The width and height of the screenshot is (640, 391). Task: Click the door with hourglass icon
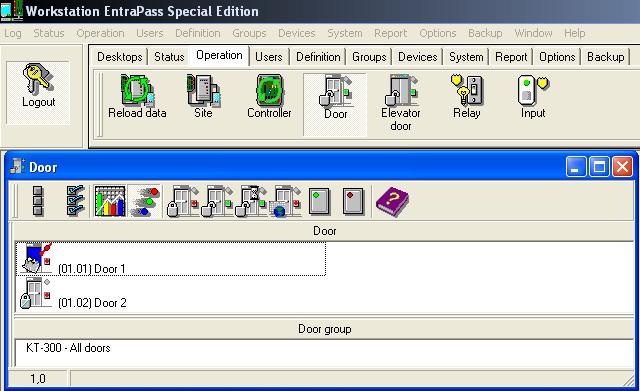pyautogui.click(x=251, y=201)
